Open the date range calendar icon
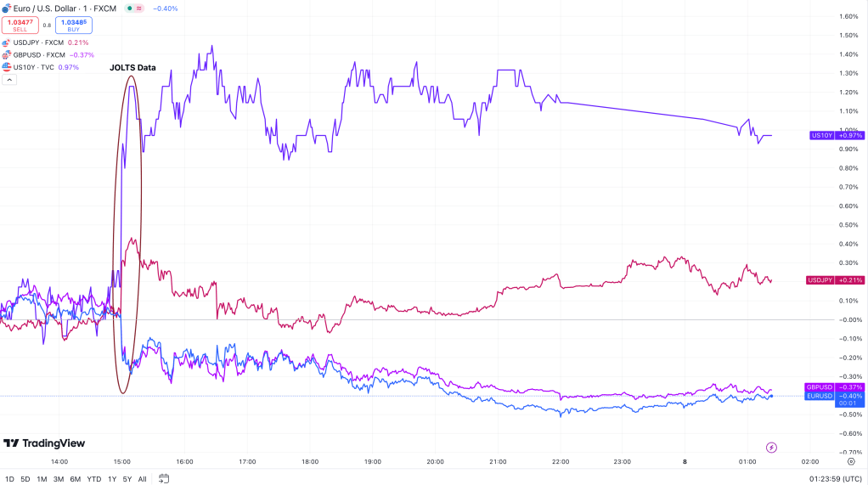 (164, 478)
